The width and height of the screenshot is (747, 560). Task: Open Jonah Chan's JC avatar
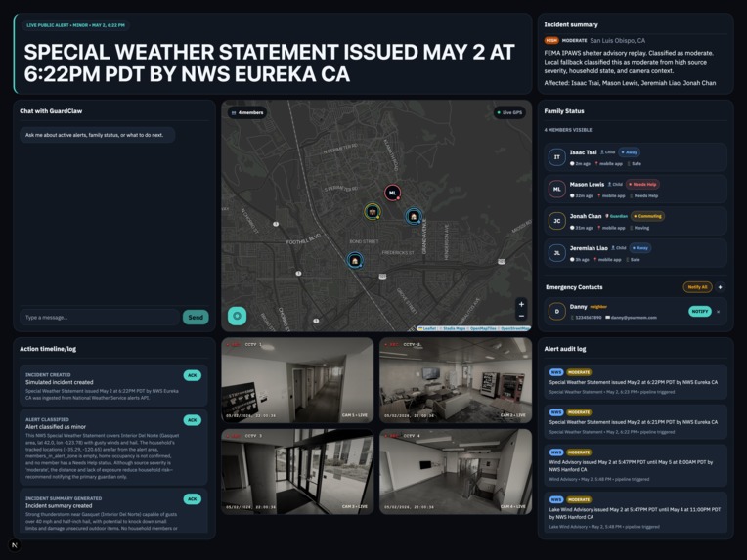point(557,221)
